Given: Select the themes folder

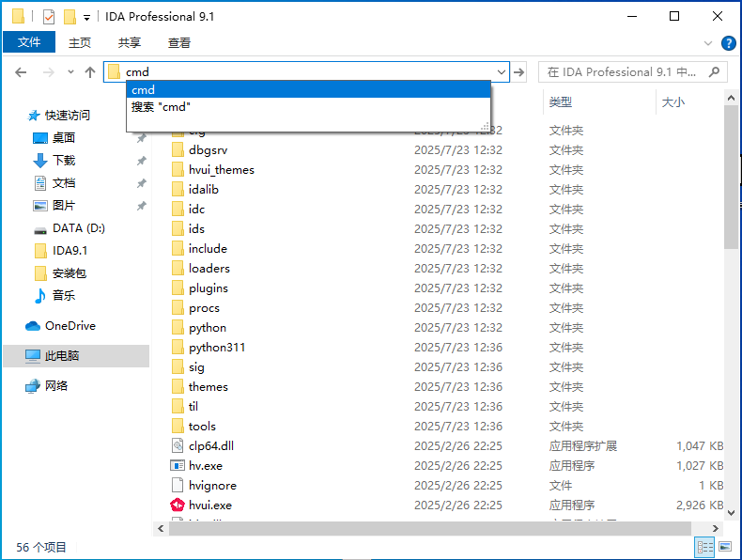Looking at the screenshot, I should click(x=209, y=387).
